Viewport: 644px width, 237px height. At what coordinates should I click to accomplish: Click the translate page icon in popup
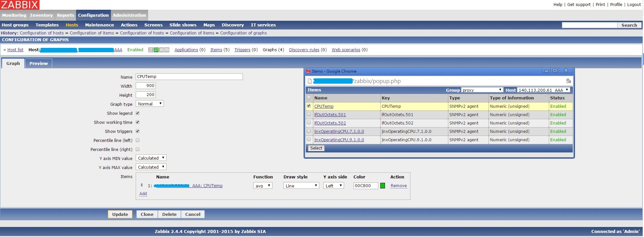pos(568,81)
